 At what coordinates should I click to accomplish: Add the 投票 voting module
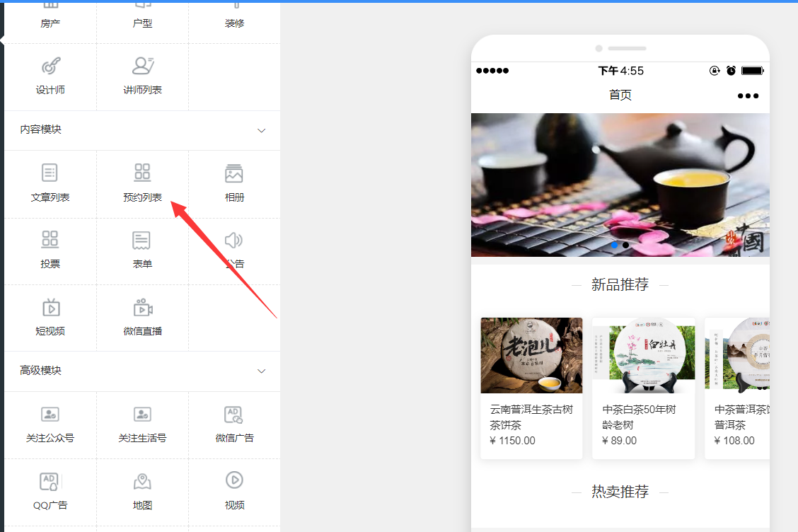[50, 250]
